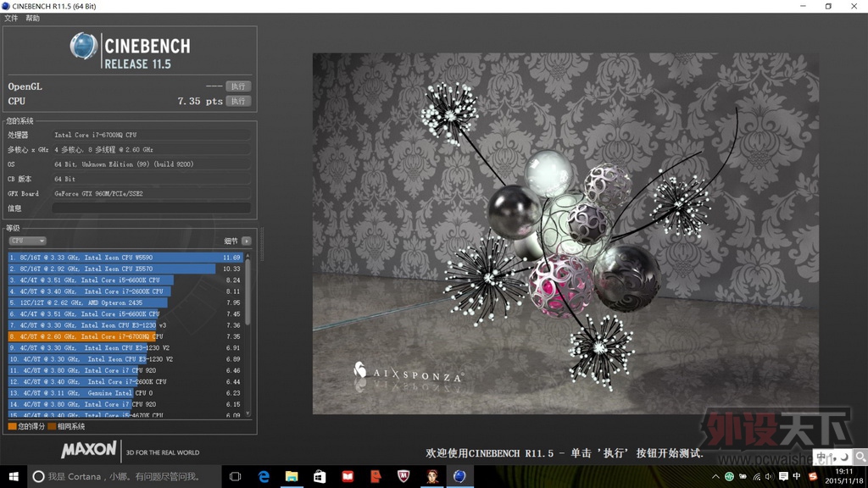Select rank 14 Core i7 920 row scoring 6.15
Viewport: 868px width, 488px height.
pyautogui.click(x=125, y=404)
